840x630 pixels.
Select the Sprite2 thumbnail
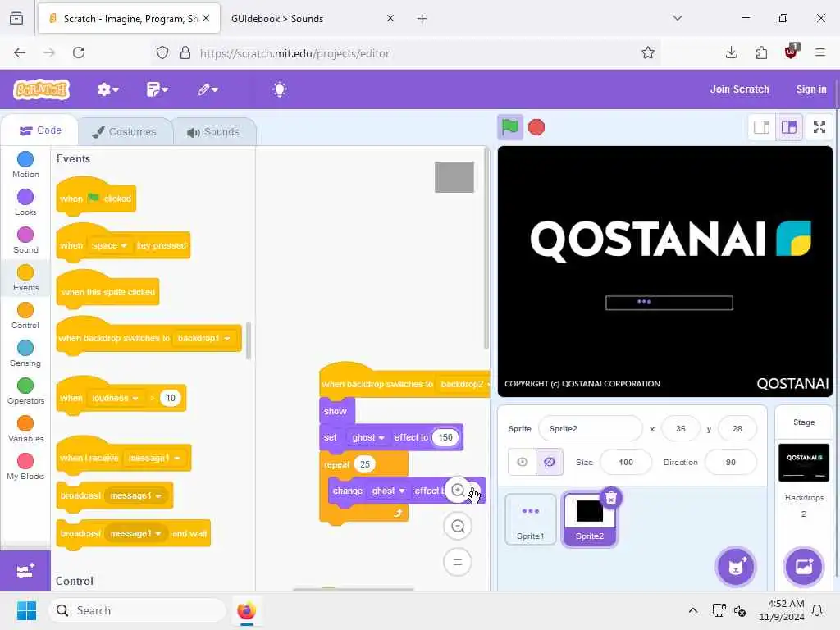click(589, 519)
